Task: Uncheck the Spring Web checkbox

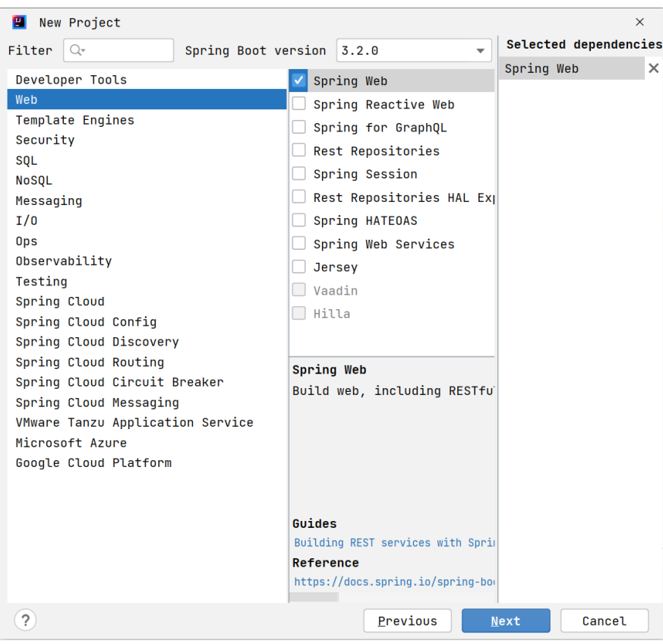Action: click(x=299, y=80)
